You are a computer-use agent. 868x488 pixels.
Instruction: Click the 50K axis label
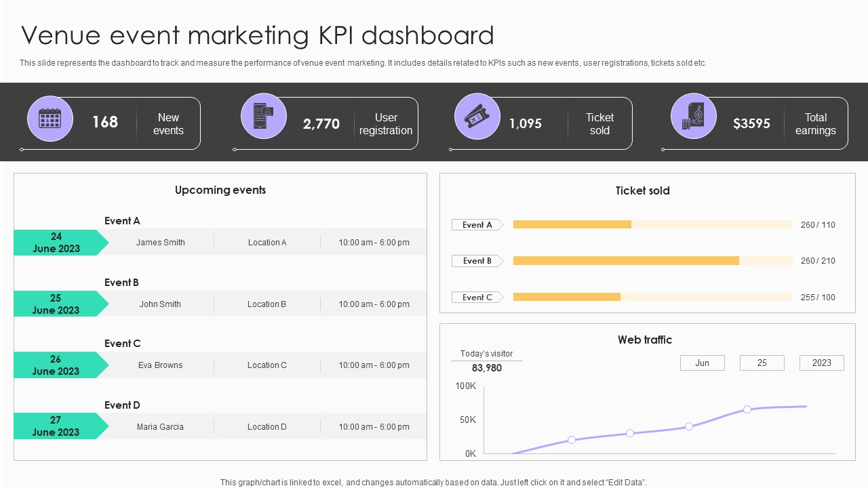[x=468, y=420]
